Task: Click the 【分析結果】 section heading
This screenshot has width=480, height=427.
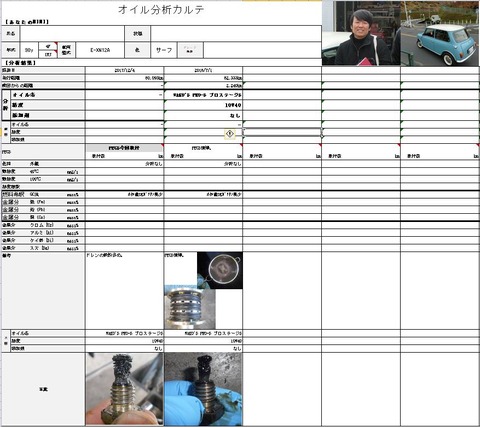Action: (21, 63)
